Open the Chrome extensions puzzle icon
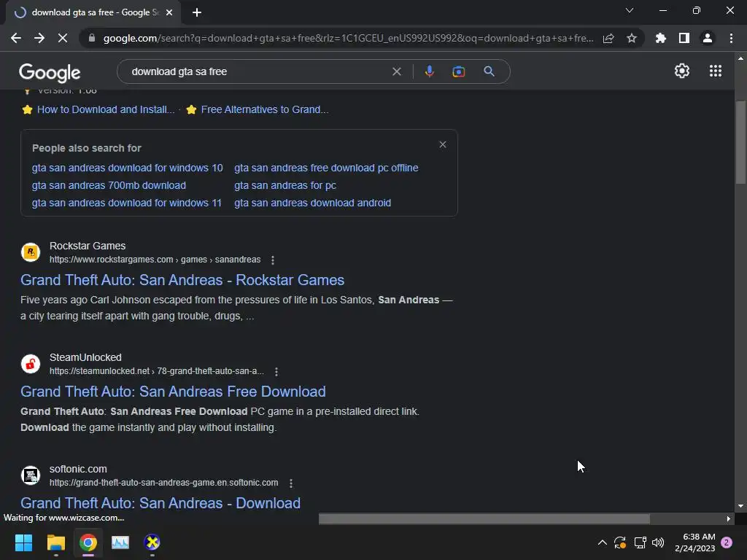This screenshot has width=747, height=560. 660,38
